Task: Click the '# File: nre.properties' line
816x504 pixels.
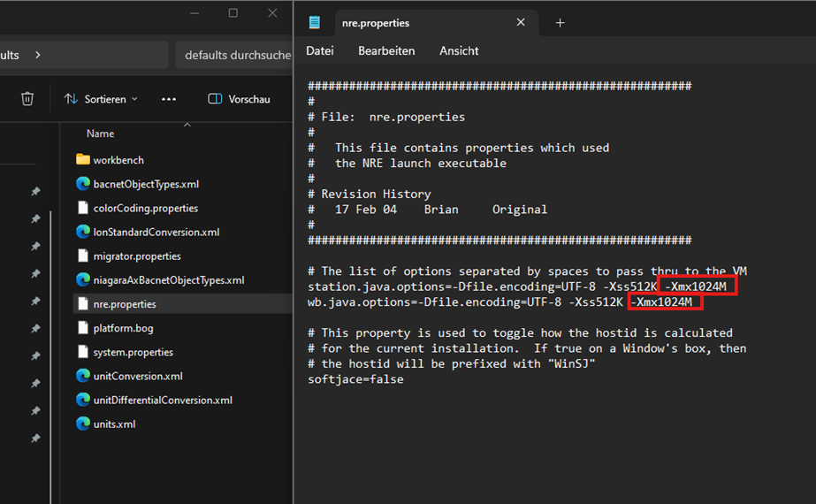Action: 386,117
